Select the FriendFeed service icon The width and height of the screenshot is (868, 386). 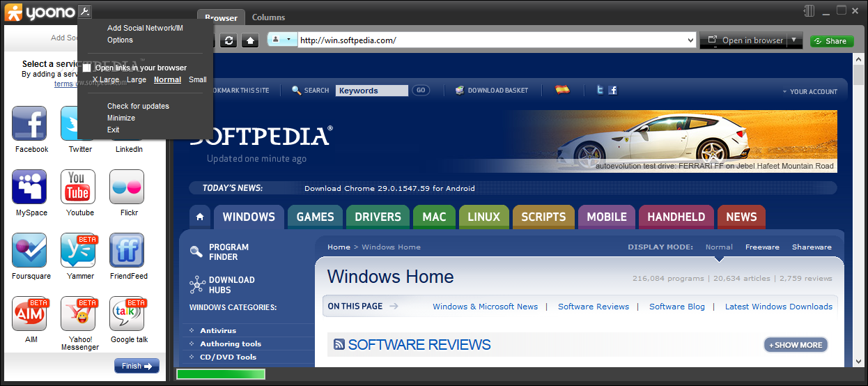click(x=127, y=250)
